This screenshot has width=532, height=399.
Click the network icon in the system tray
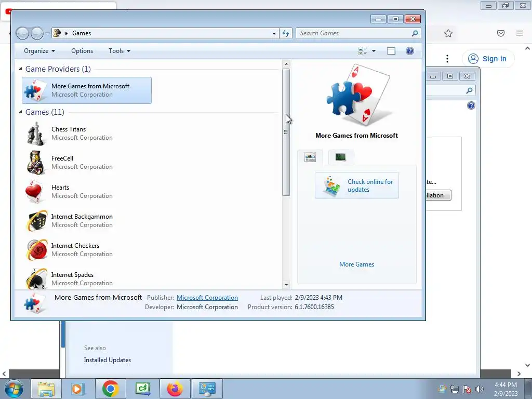coord(454,389)
